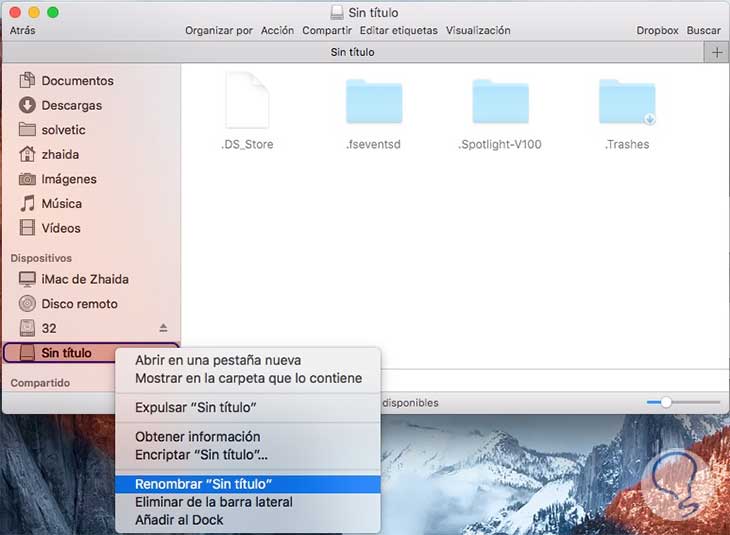Click Buscar to search

(703, 30)
